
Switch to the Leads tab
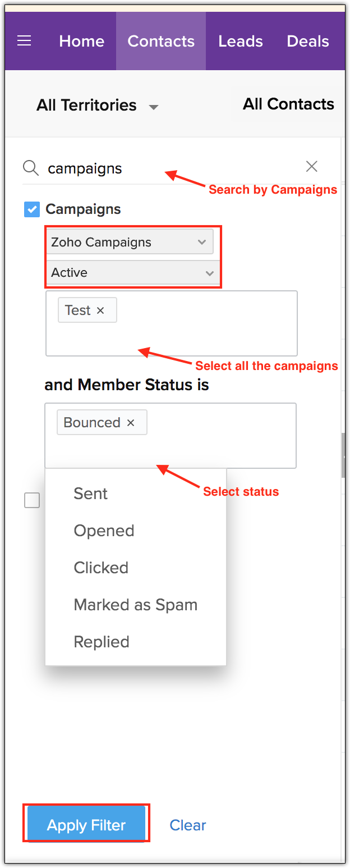pos(241,40)
